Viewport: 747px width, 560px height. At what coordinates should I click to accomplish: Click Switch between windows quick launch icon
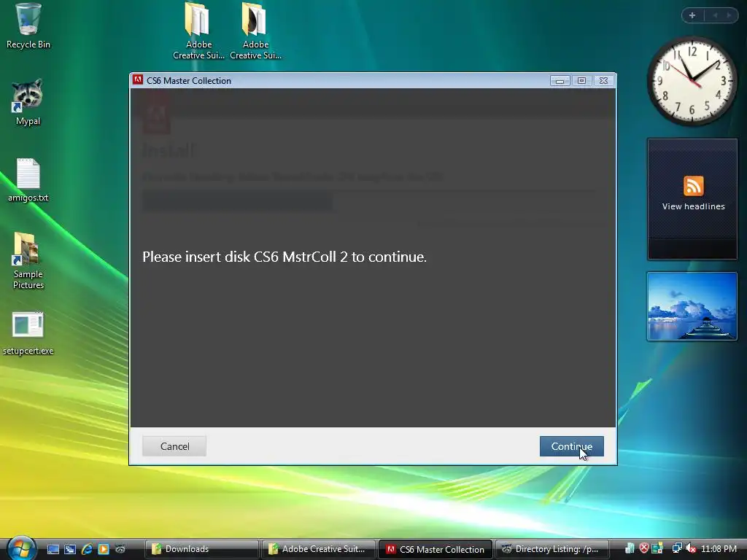coord(70,549)
